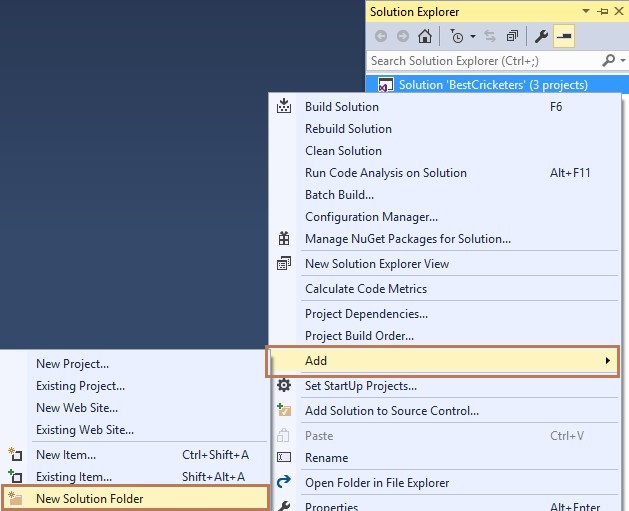Choose Existing Item... in Add submenu
629x511 pixels.
point(135,477)
